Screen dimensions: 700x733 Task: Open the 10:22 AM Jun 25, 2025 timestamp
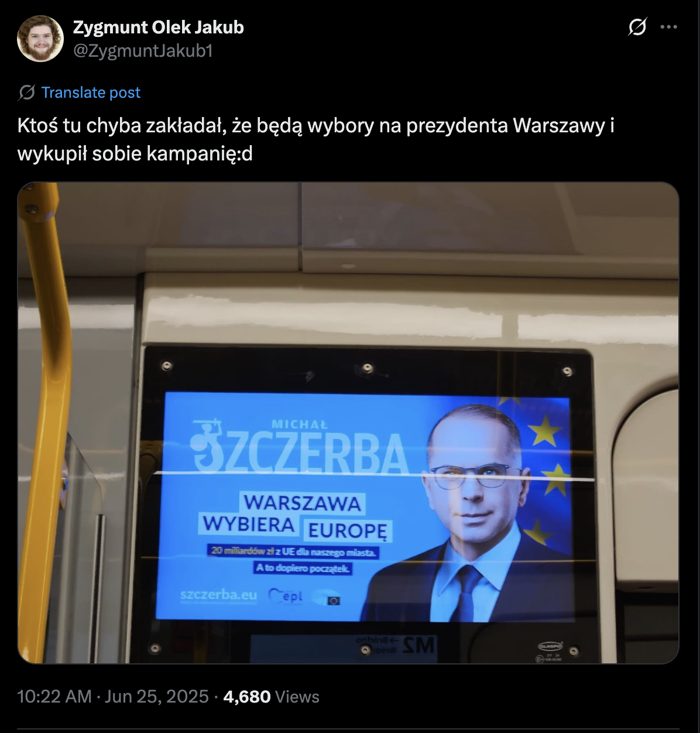click(113, 697)
